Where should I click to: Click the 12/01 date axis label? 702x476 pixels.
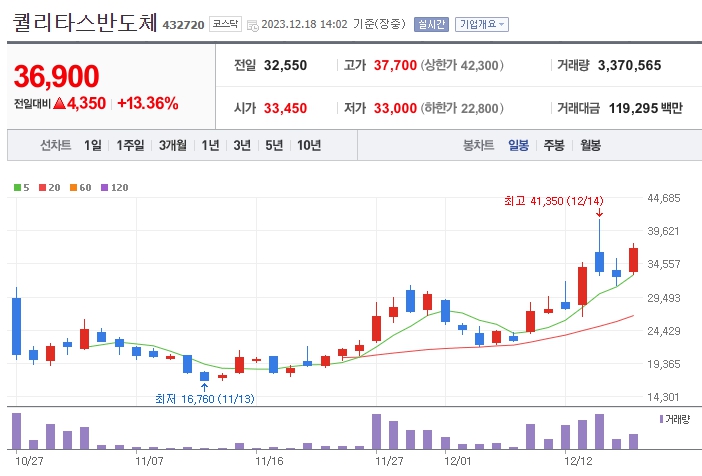(x=458, y=461)
